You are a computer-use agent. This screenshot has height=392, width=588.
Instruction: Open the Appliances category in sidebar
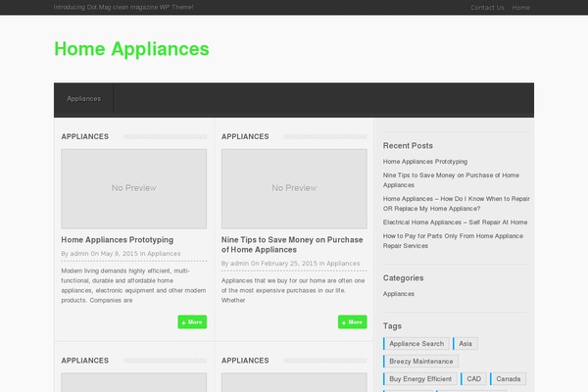(399, 294)
